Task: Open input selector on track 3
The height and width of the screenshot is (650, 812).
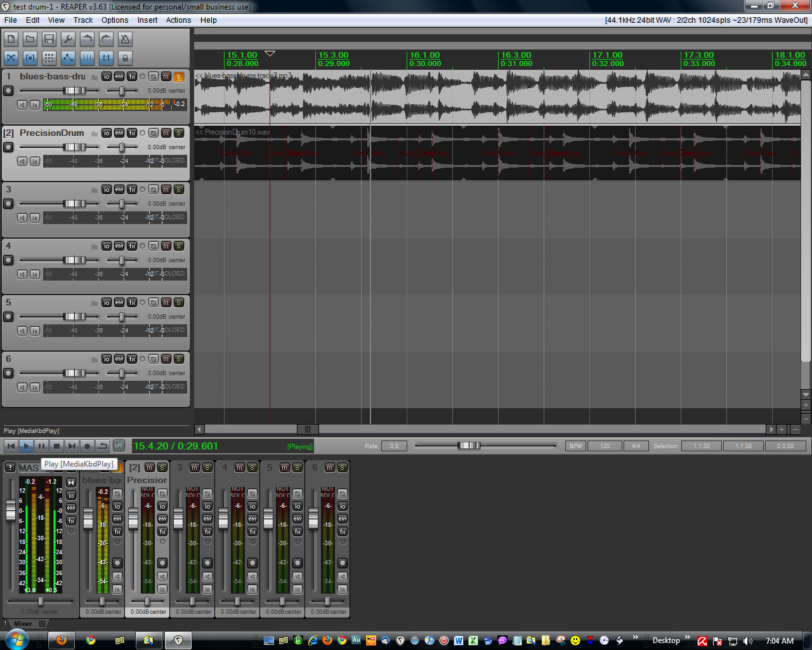Action: 35,218
